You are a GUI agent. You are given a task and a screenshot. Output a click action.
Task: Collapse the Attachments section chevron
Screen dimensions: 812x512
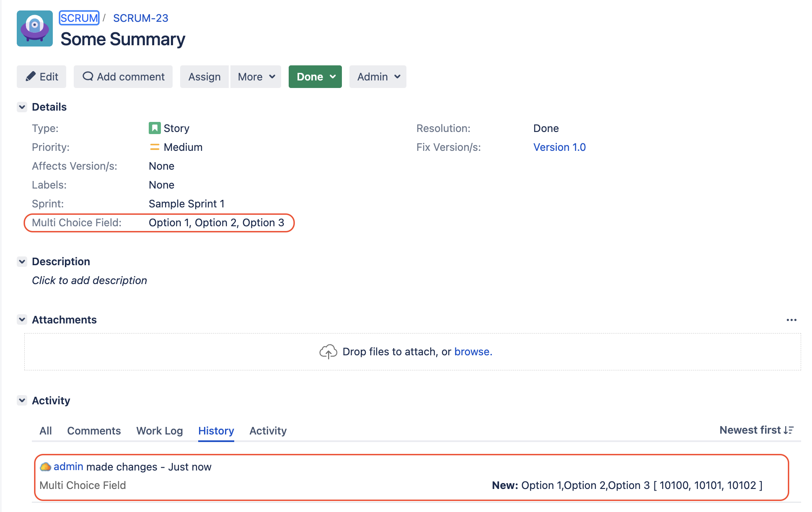[22, 320]
